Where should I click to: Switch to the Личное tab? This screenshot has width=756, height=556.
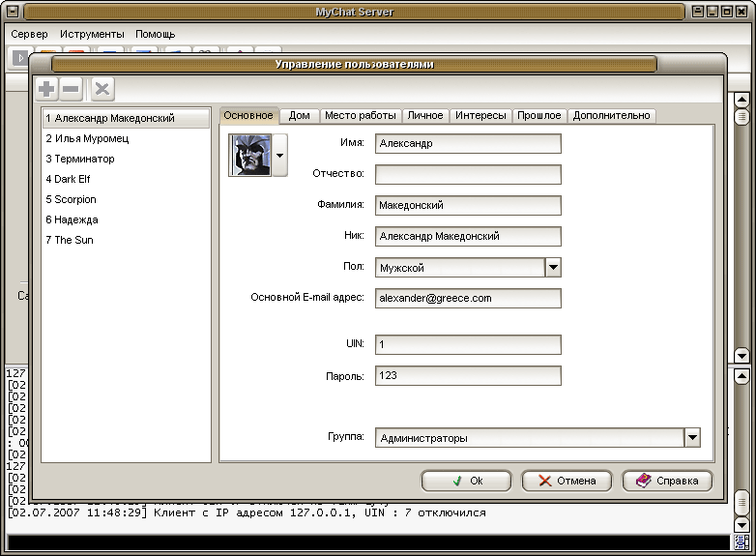(425, 116)
